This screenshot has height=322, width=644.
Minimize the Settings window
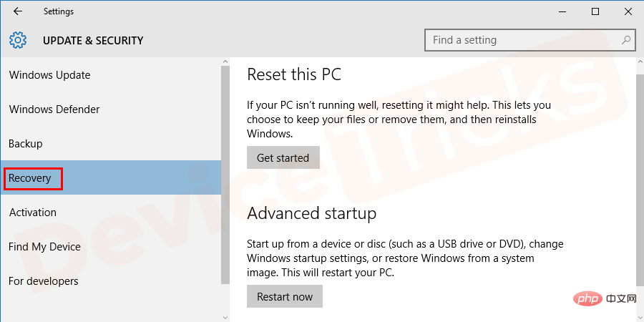562,11
